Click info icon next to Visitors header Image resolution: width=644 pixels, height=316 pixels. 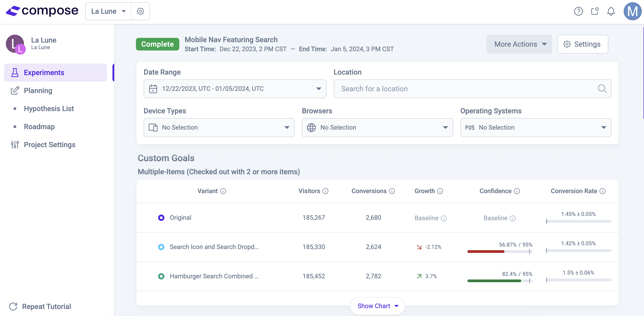click(x=325, y=191)
